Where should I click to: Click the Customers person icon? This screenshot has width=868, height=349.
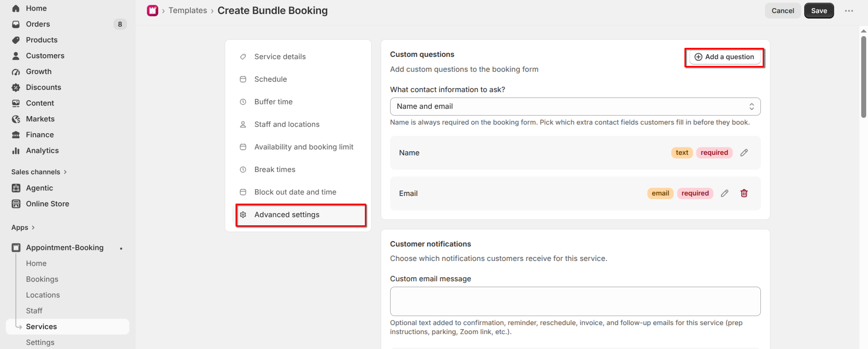point(16,56)
